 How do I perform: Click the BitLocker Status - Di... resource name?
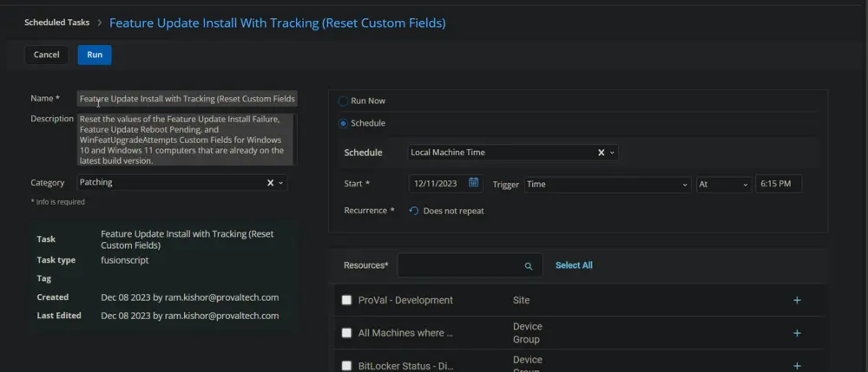point(405,366)
